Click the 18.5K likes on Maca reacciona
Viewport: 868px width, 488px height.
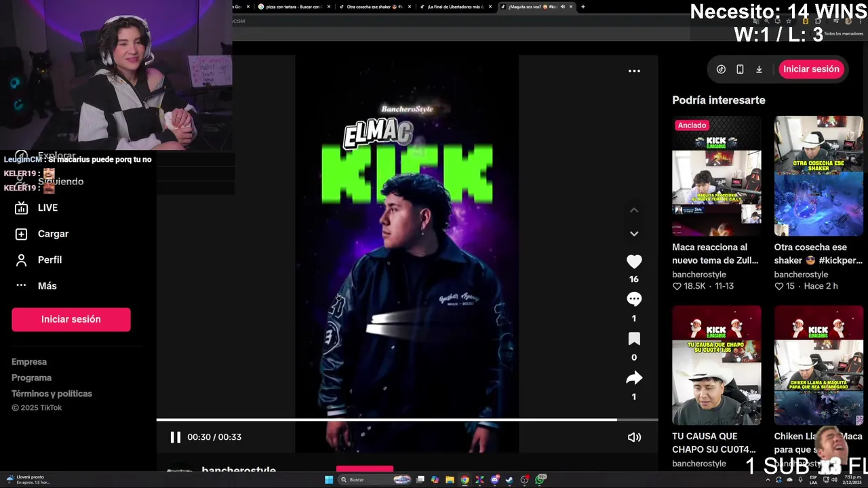[x=690, y=286]
